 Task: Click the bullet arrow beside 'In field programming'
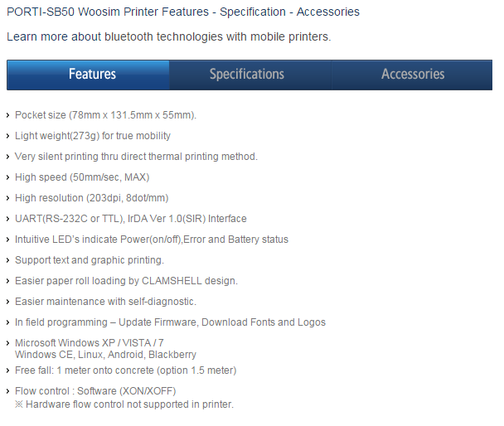tap(8, 322)
